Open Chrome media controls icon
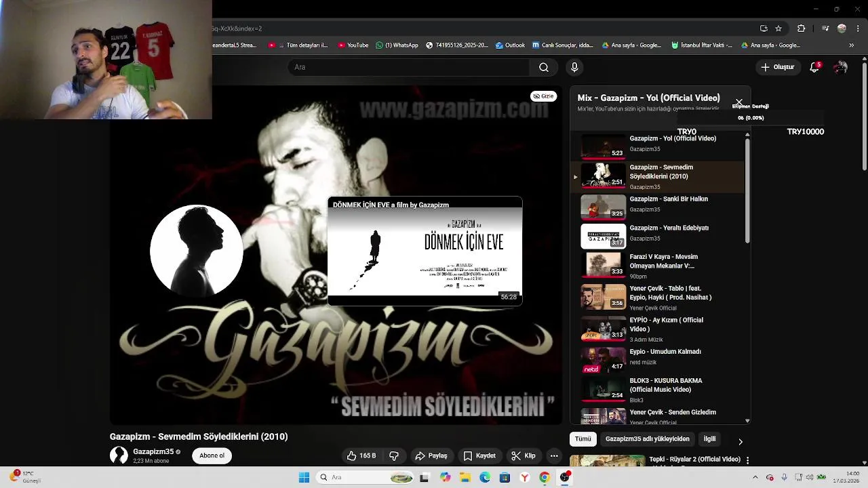This screenshot has height=488, width=868. tap(825, 28)
